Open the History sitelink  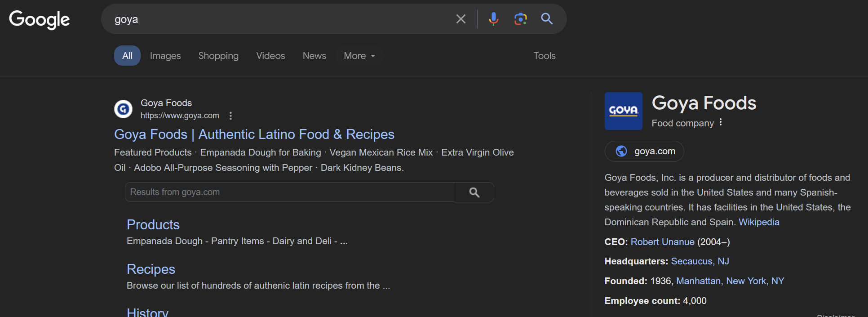(x=147, y=312)
